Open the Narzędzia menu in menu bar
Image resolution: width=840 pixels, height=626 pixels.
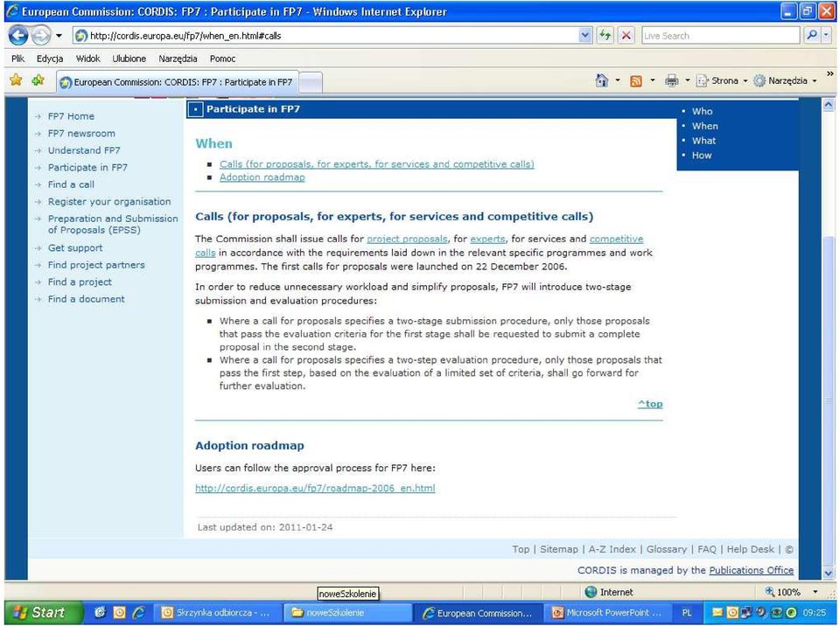[x=178, y=59]
